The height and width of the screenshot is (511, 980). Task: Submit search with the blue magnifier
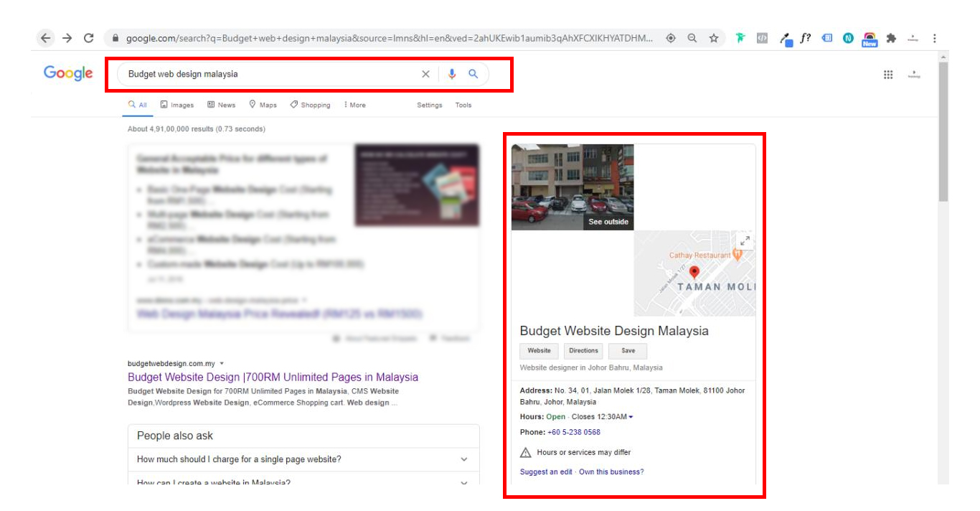[x=473, y=74]
